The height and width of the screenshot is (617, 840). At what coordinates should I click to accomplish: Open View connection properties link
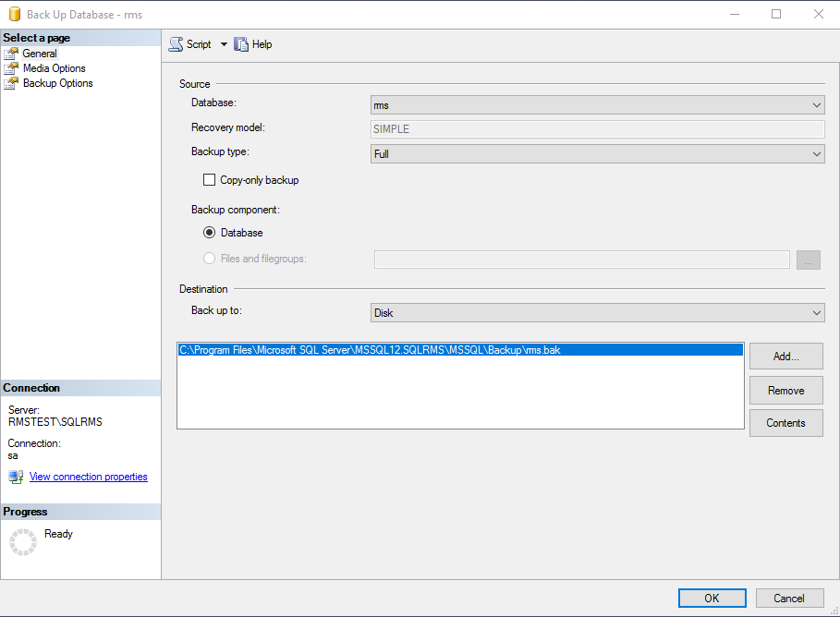[89, 477]
